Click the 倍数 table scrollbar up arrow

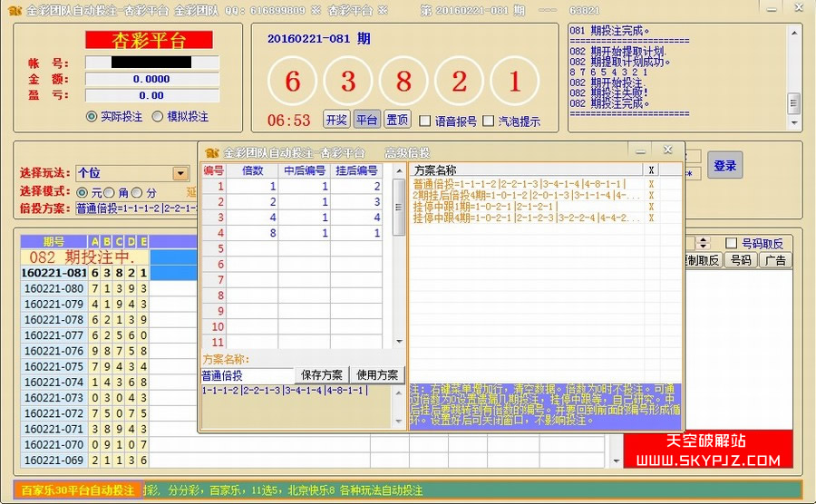click(x=399, y=170)
